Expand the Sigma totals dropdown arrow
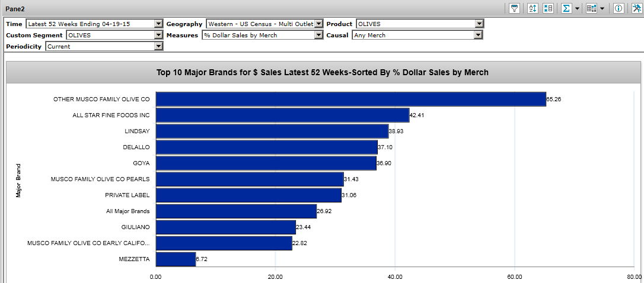The width and height of the screenshot is (644, 283). click(577, 9)
